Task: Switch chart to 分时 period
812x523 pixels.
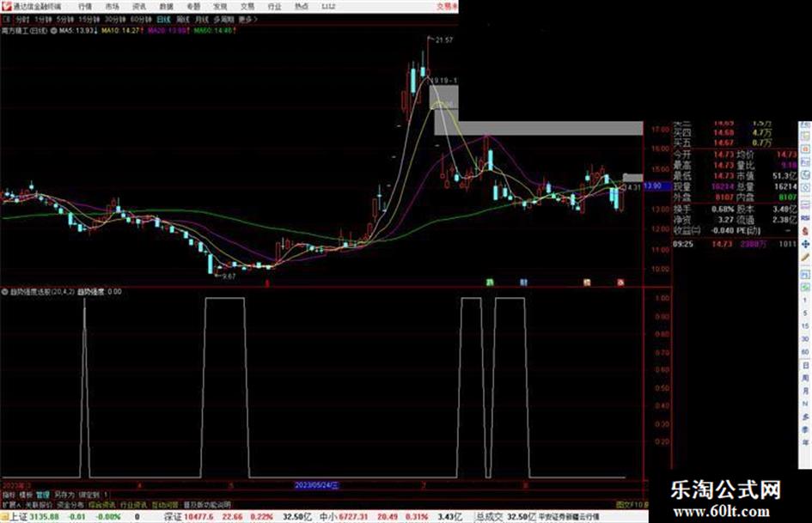Action: click(x=22, y=19)
